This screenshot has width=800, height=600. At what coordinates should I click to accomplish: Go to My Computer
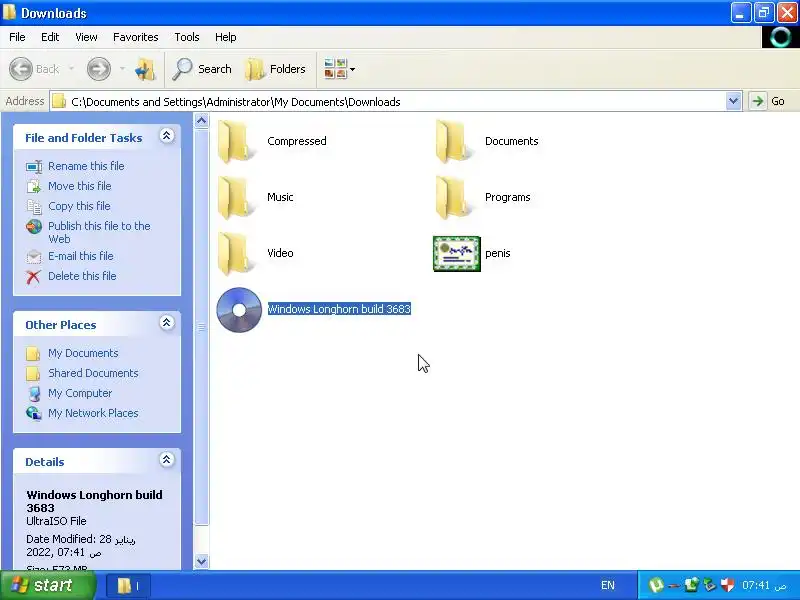tap(80, 393)
